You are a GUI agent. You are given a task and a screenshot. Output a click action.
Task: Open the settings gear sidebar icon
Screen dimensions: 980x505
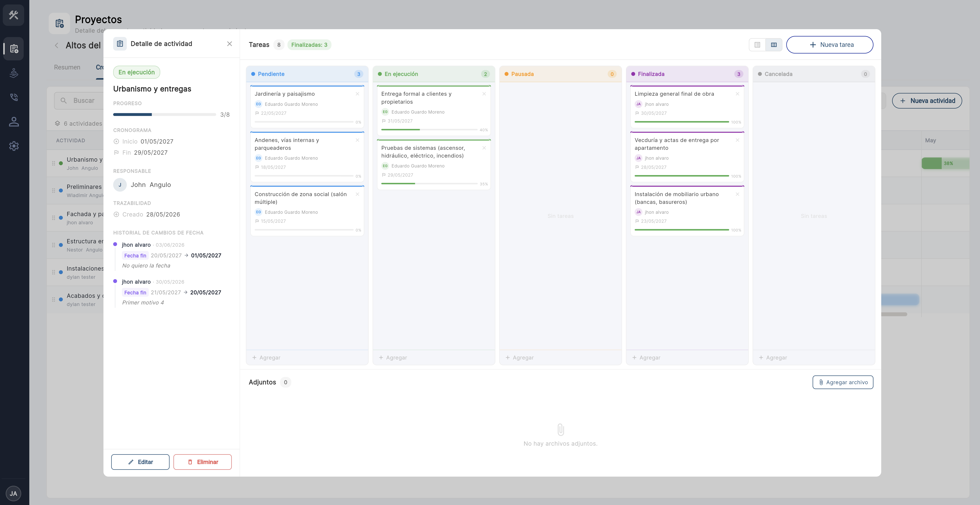click(x=14, y=146)
